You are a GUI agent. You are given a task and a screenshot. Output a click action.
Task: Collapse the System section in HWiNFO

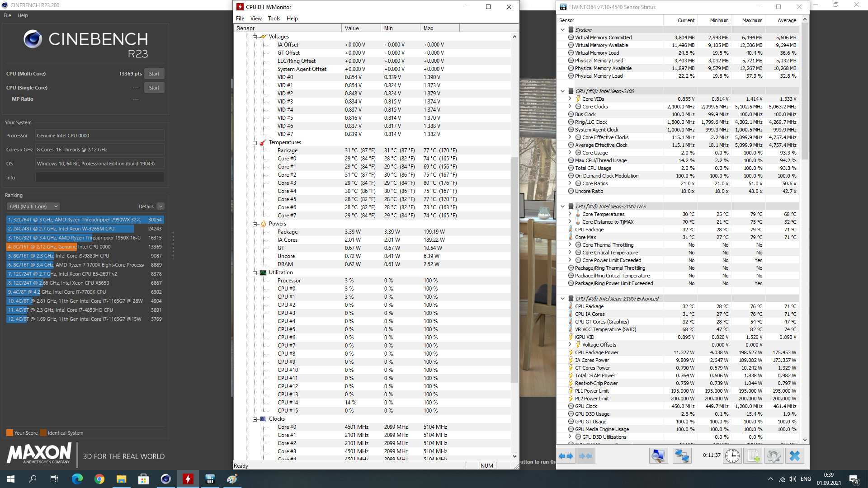click(x=562, y=30)
